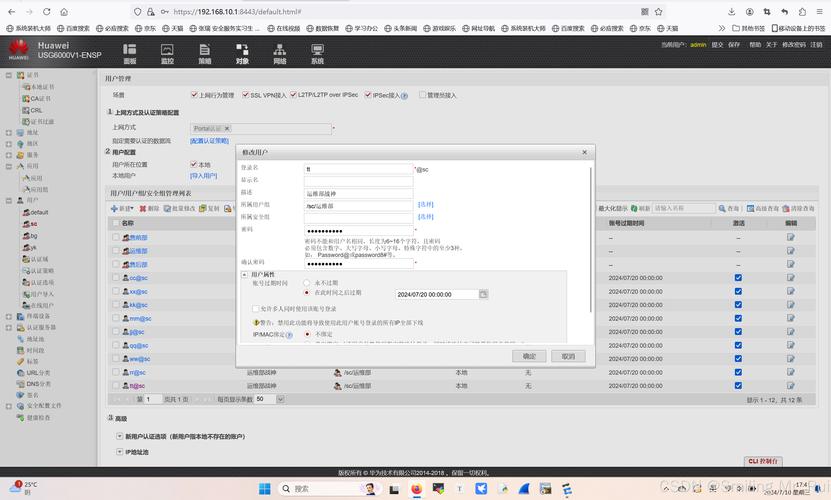Click 帮助 in the top-right header

point(755,45)
